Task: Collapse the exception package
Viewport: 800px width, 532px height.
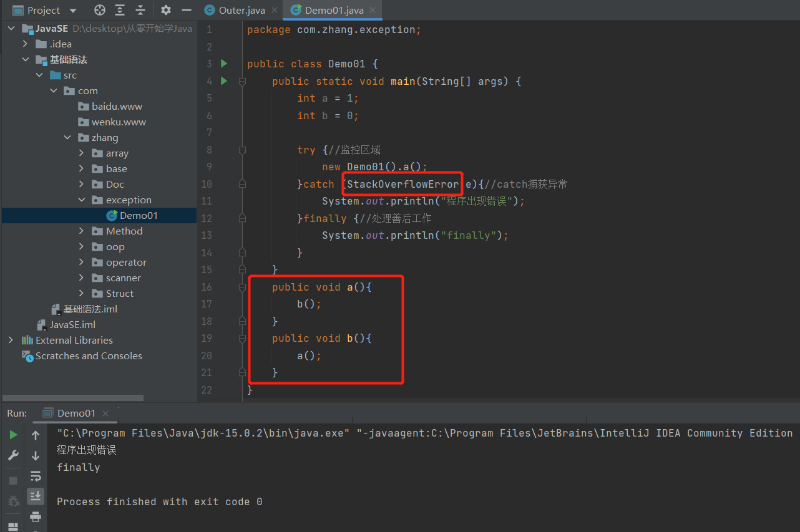Action: tap(81, 200)
